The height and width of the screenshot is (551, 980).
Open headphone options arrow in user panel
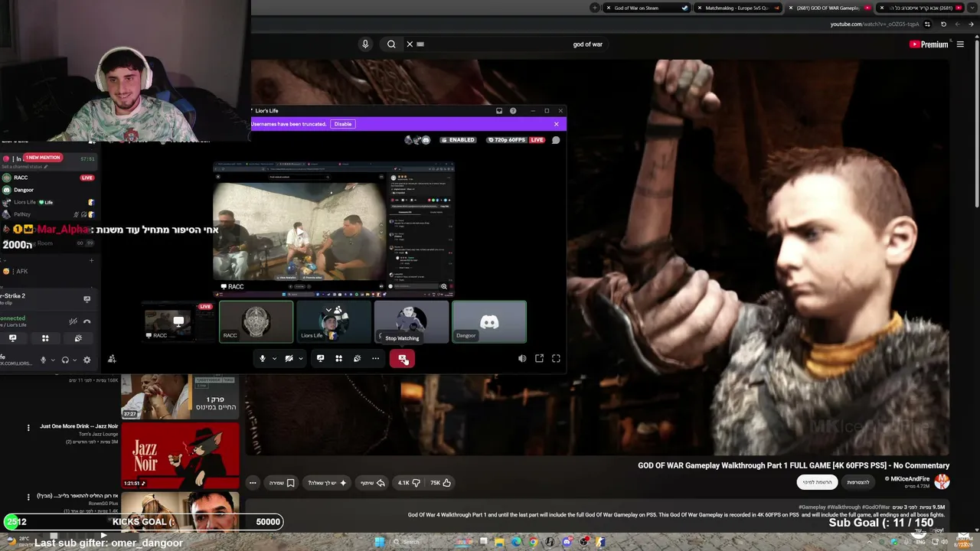[74, 360]
